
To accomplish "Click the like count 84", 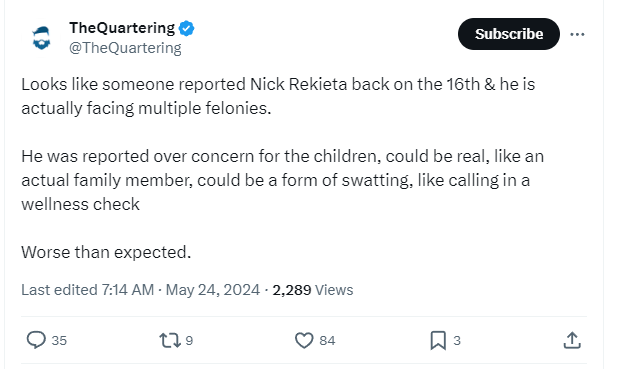I will coord(327,340).
